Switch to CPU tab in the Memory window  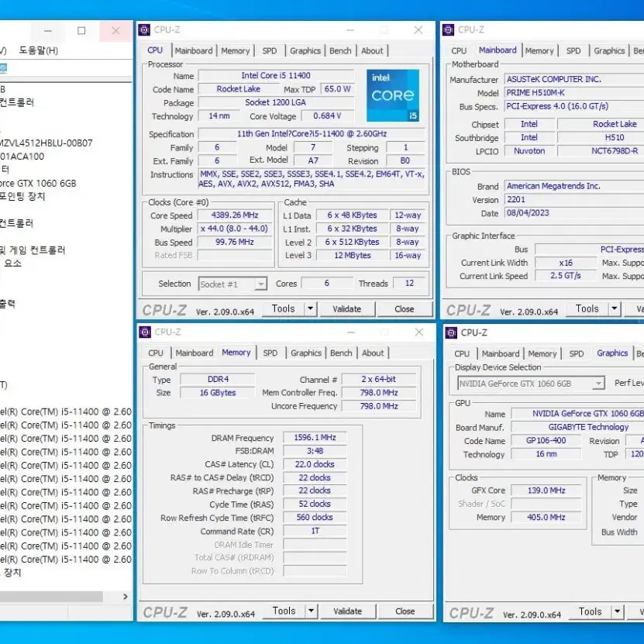click(x=156, y=353)
